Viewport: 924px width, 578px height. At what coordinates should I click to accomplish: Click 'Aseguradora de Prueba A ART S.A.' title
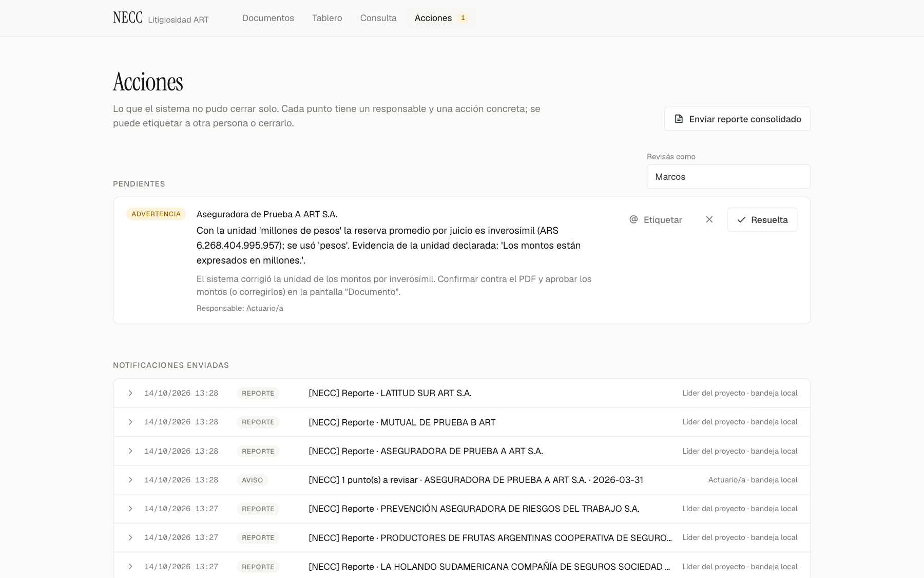(x=267, y=214)
